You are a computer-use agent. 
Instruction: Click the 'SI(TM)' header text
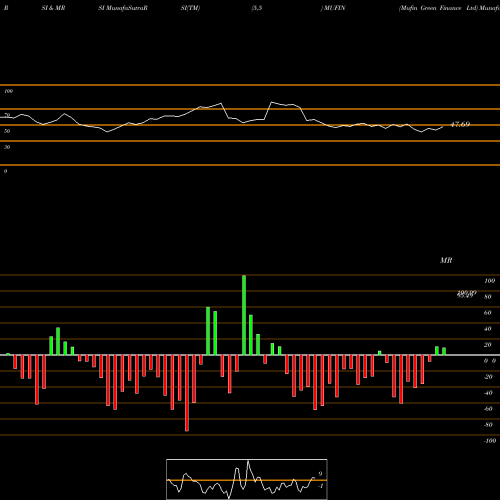pyautogui.click(x=190, y=8)
